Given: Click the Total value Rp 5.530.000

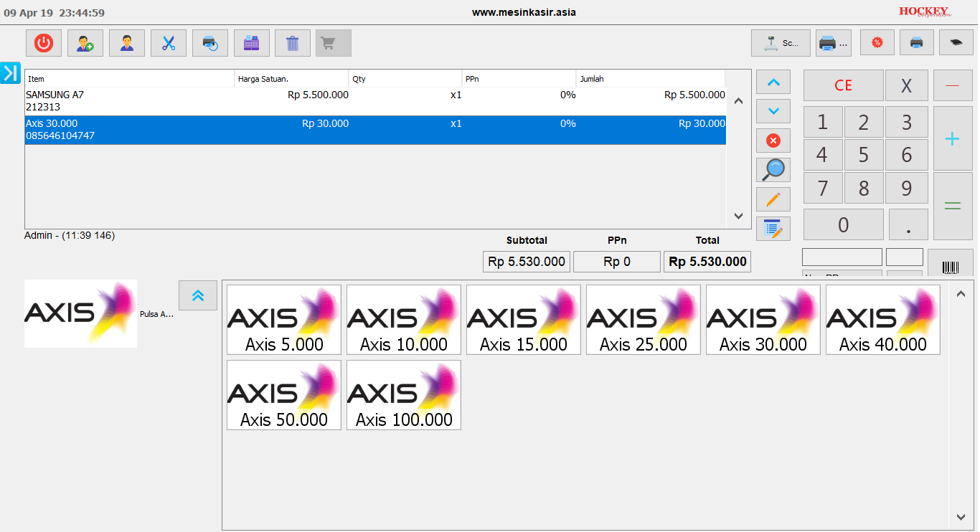Looking at the screenshot, I should pos(707,262).
